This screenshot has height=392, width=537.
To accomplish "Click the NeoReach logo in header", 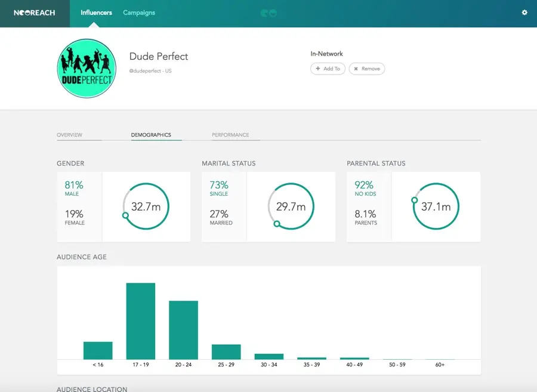I will [35, 13].
